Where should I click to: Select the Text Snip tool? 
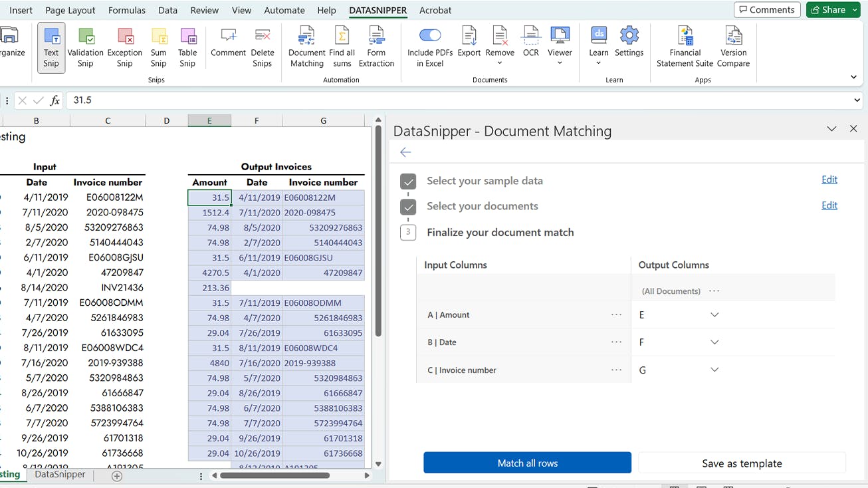51,47
